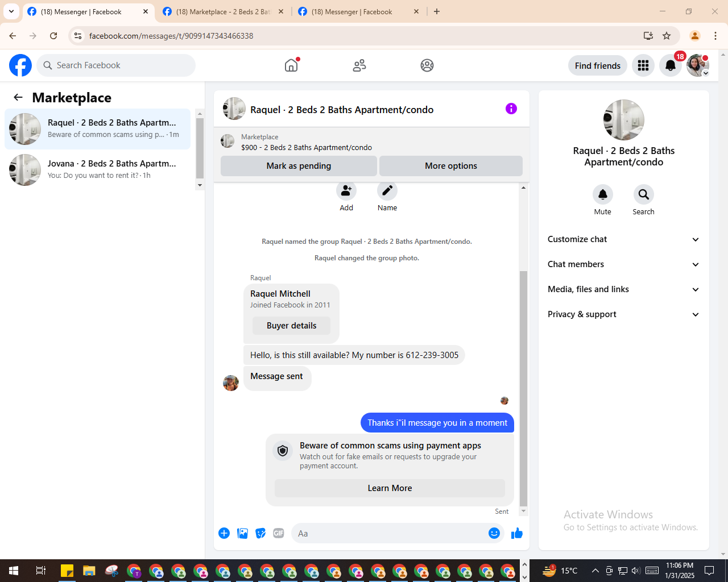Screen dimensions: 728x582
Task: Open the volume control in system tray
Action: coord(636,571)
